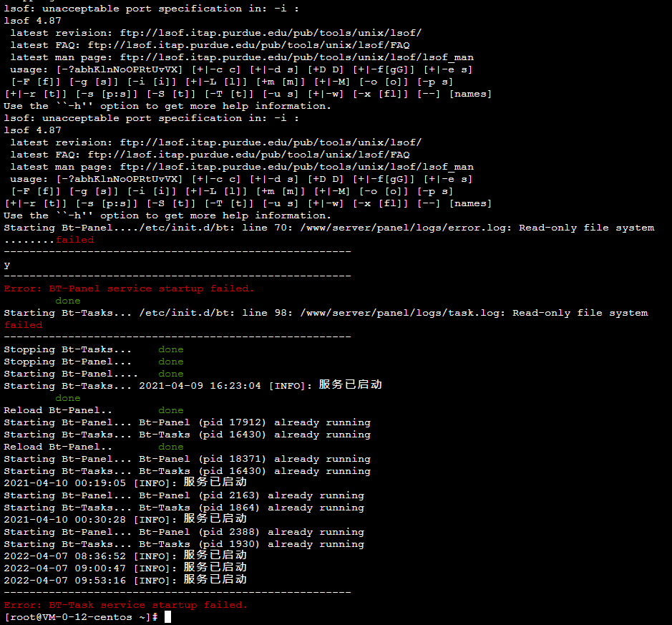Click 'line 70:' in the Bt-Panel startup error
The image size is (672, 625).
(x=268, y=228)
